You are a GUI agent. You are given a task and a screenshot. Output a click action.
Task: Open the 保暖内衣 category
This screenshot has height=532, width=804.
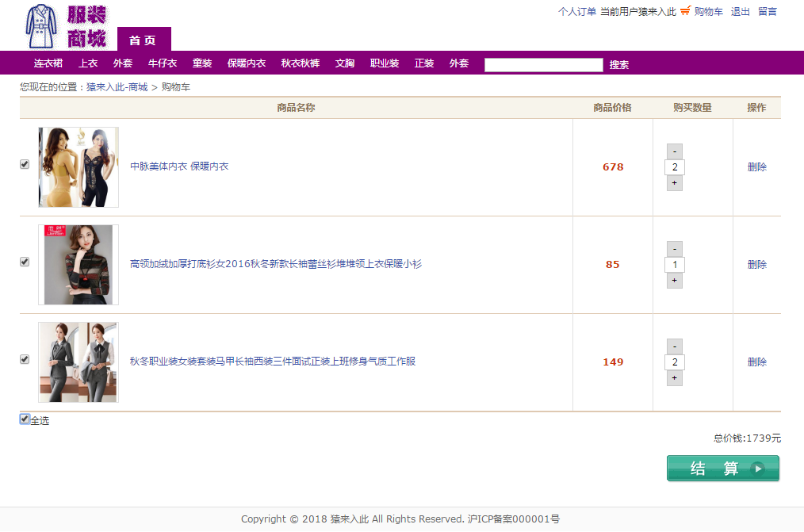[x=247, y=63]
